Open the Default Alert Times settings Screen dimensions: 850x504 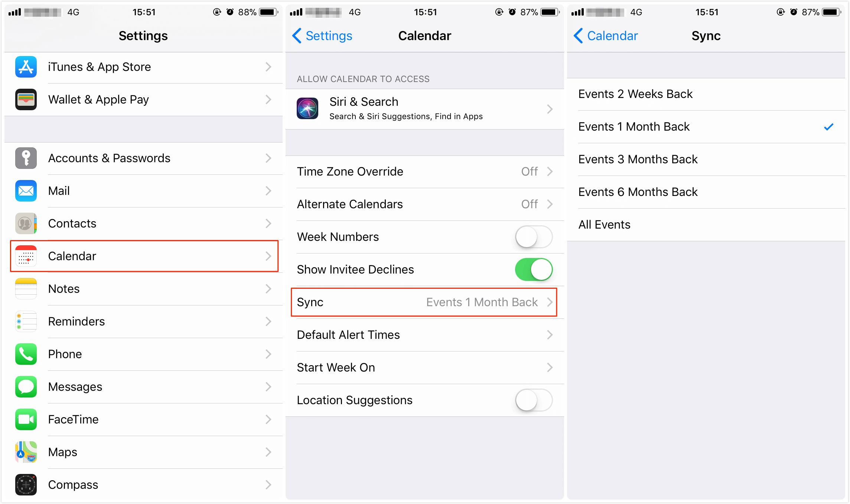(425, 334)
